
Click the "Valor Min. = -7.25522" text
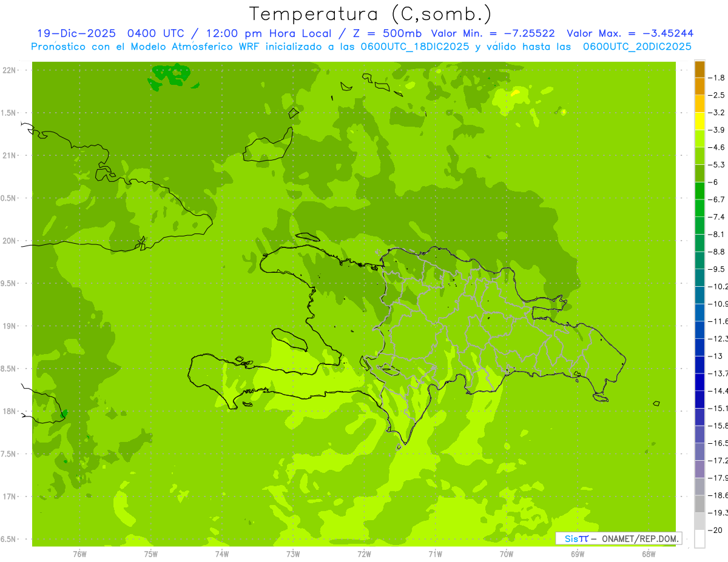click(x=493, y=33)
